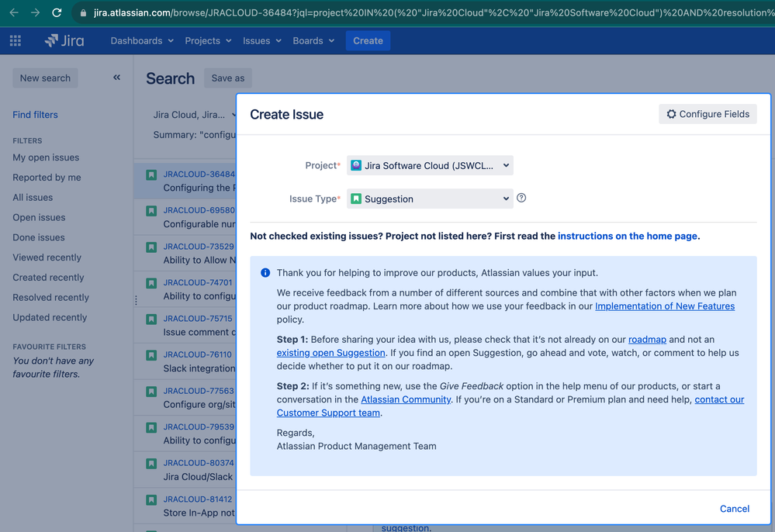Screen dimensions: 775x532
Task: Open the Dashboards menu
Action: point(142,40)
